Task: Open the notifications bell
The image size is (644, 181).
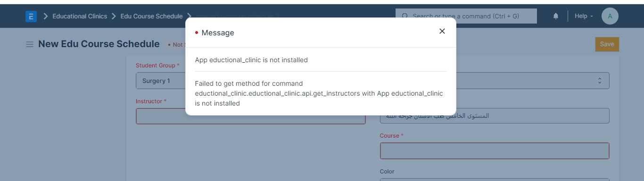Action: (x=556, y=16)
